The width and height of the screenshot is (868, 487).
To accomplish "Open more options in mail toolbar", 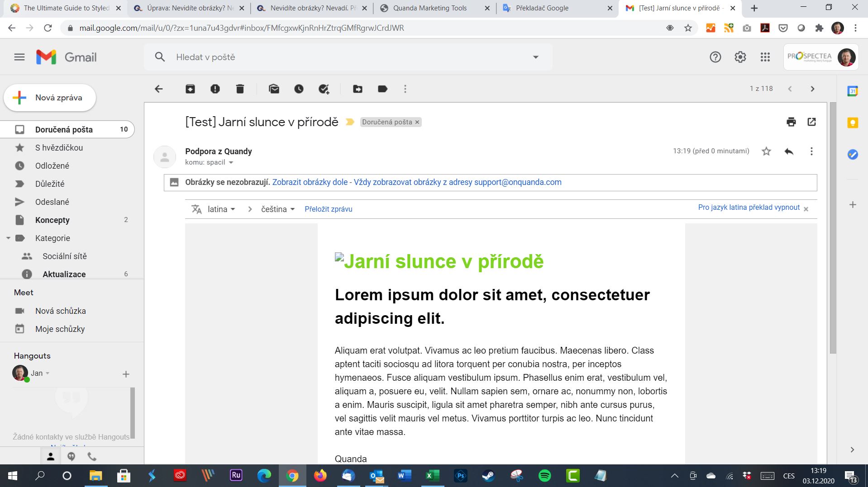I will (405, 89).
